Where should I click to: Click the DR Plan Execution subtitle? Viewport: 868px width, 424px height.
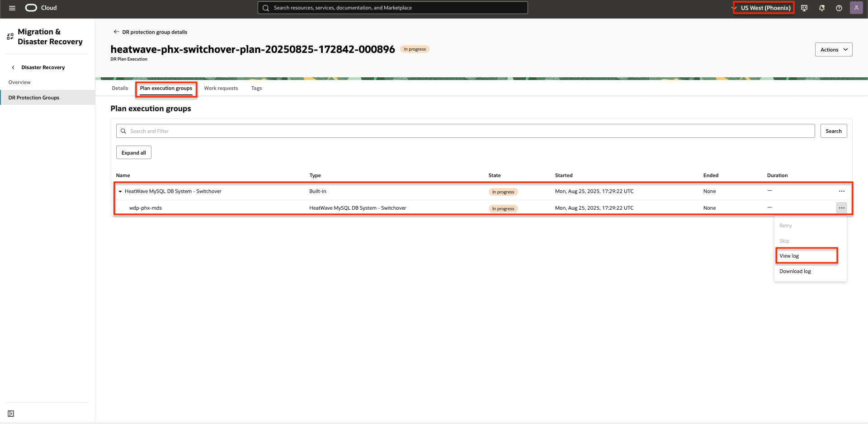(129, 59)
